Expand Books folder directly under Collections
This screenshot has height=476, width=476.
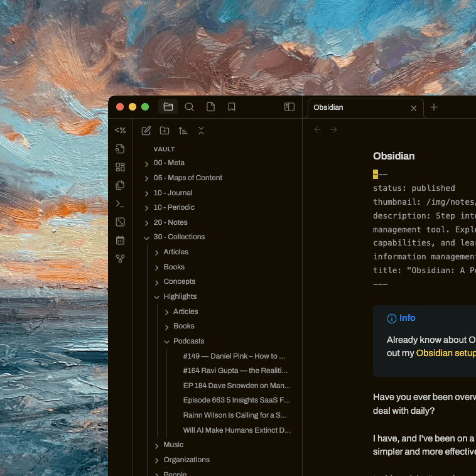coord(156,268)
